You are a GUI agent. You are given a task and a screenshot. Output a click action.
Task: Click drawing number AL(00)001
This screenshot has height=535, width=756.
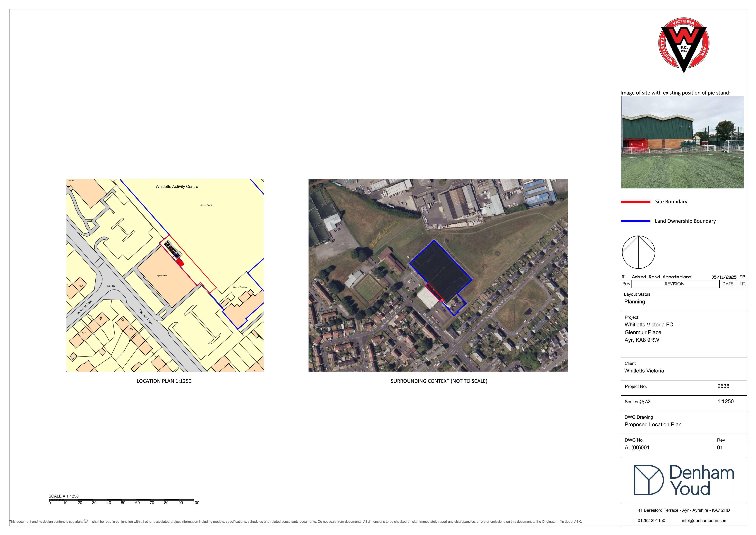[x=637, y=448]
